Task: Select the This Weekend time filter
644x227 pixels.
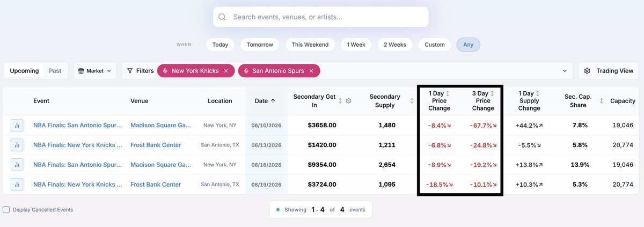Action: [x=310, y=45]
